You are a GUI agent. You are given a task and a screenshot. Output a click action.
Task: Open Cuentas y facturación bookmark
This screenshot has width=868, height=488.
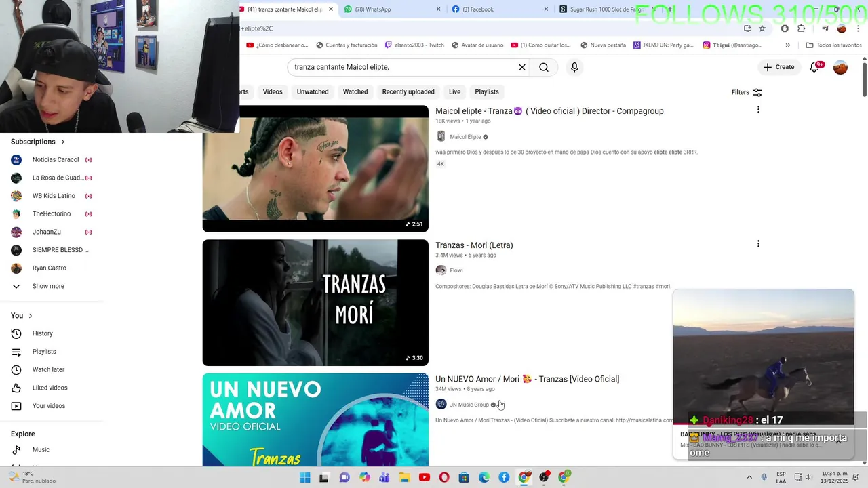pyautogui.click(x=347, y=45)
